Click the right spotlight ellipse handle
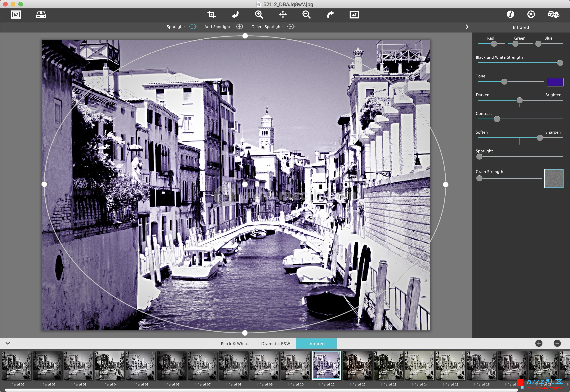The width and height of the screenshot is (570, 392). click(x=445, y=185)
